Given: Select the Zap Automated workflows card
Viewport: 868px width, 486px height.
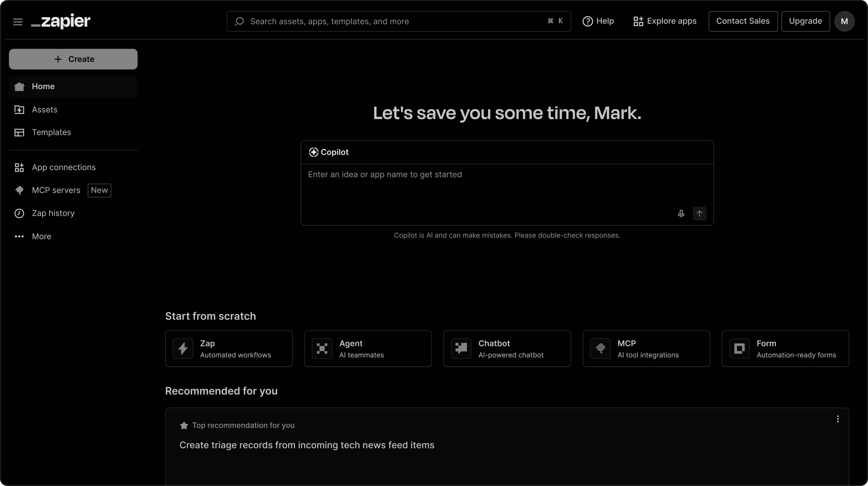Looking at the screenshot, I should (229, 349).
